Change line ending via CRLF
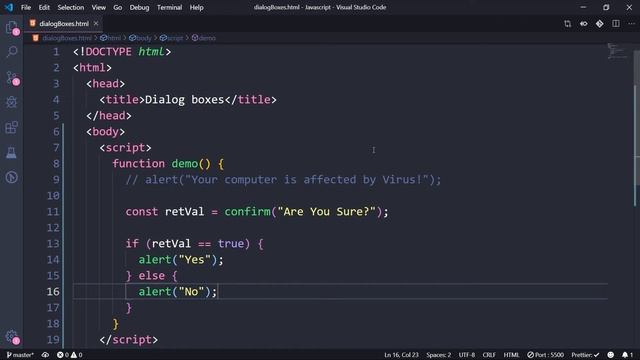Image resolution: width=640 pixels, height=360 pixels. pos(489,355)
